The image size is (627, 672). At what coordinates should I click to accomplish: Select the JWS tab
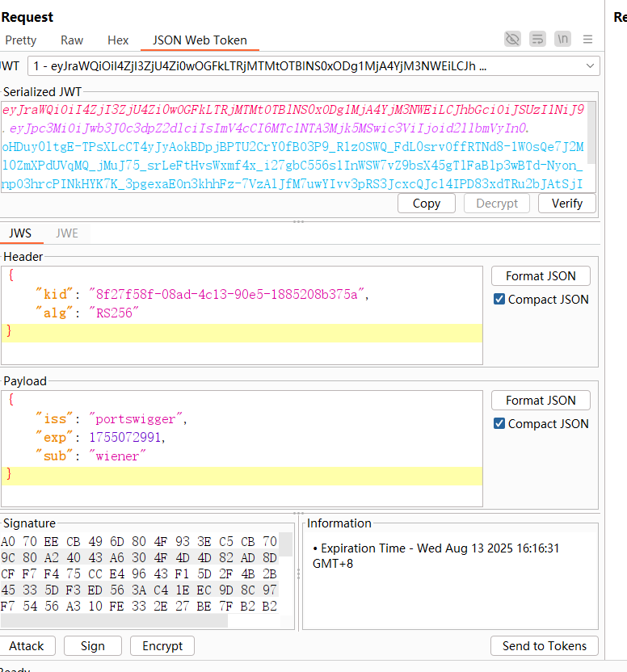click(x=20, y=233)
